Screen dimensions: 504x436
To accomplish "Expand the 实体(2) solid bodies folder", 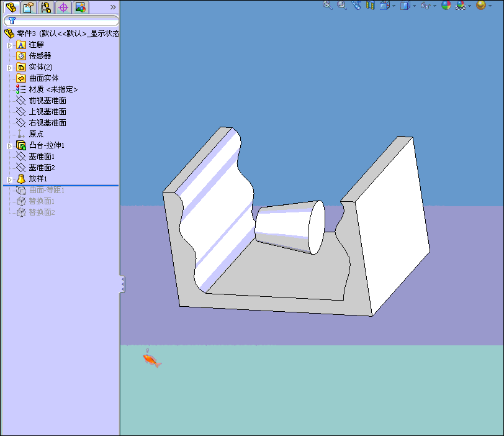I will click(x=10, y=68).
